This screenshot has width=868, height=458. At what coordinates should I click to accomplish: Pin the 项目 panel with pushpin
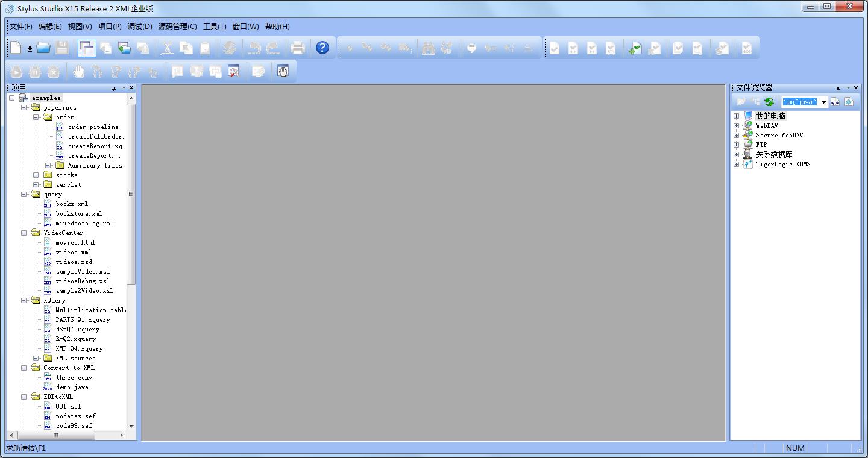(114, 88)
